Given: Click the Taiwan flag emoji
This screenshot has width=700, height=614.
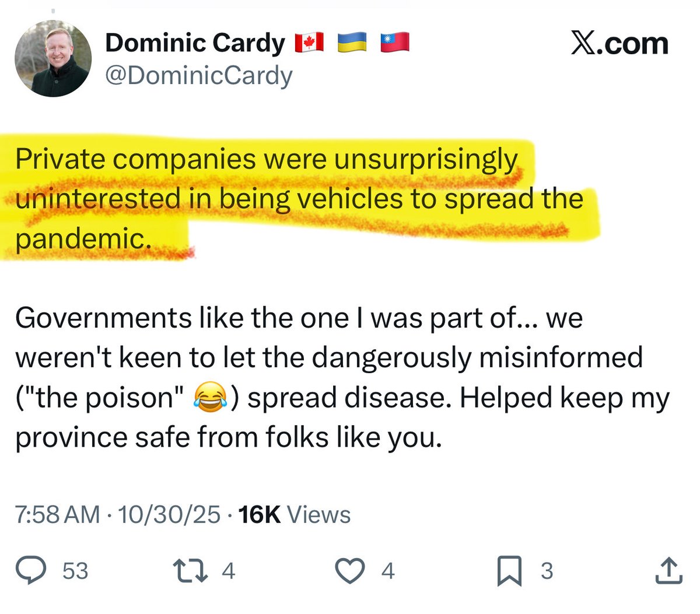Looking at the screenshot, I should pos(395,43).
